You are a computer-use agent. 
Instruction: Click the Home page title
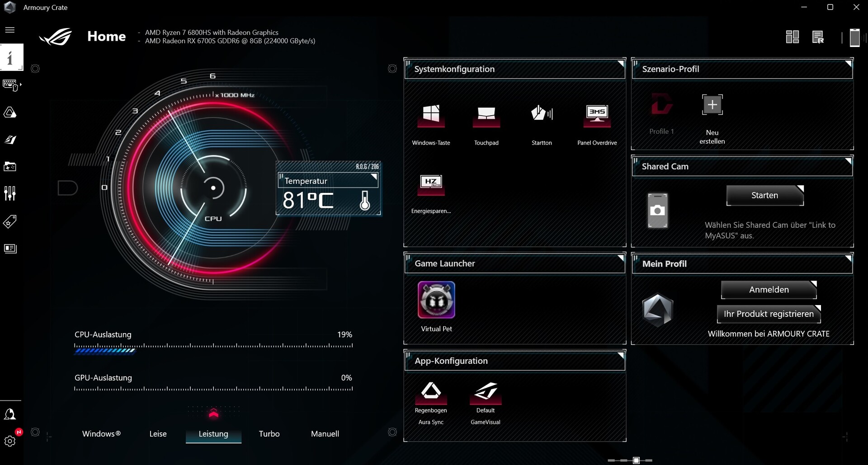(107, 36)
